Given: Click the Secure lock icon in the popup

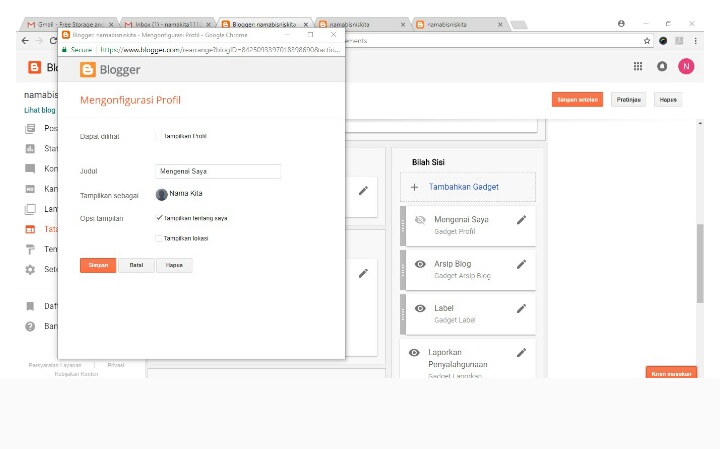Looking at the screenshot, I should coord(64,50).
